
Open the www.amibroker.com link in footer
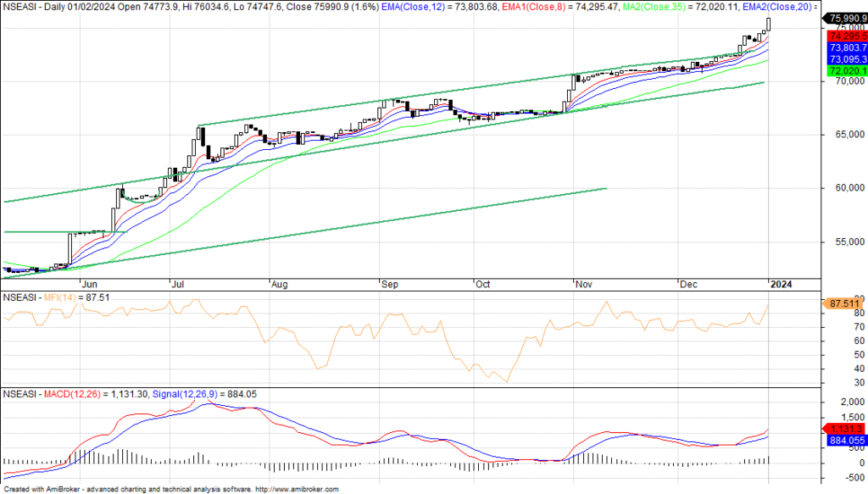point(297,489)
